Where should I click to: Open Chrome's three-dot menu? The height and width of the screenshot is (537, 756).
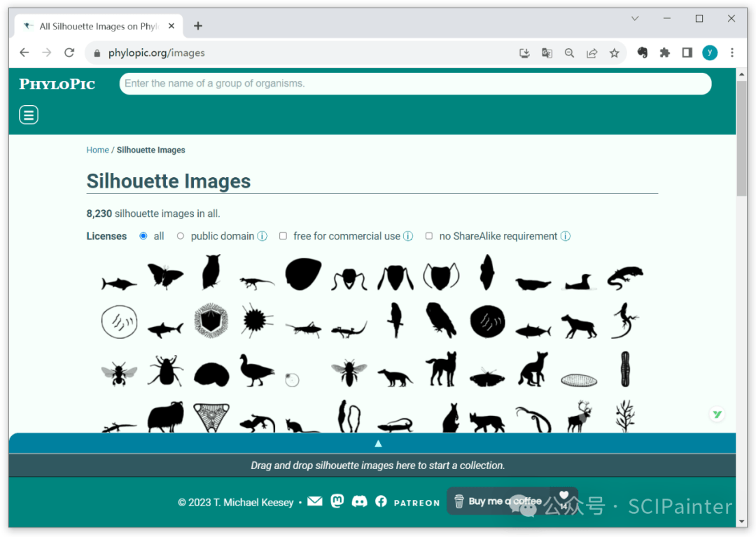(x=732, y=53)
